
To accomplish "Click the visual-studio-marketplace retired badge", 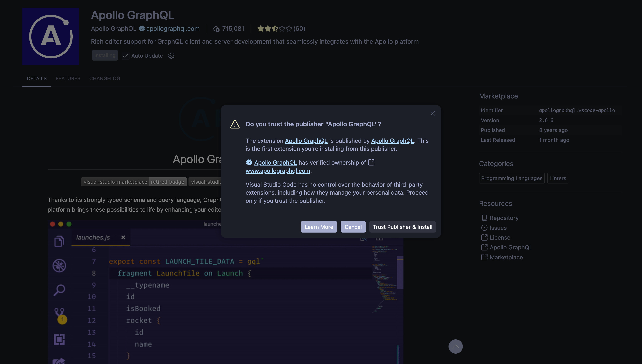I will point(134,182).
